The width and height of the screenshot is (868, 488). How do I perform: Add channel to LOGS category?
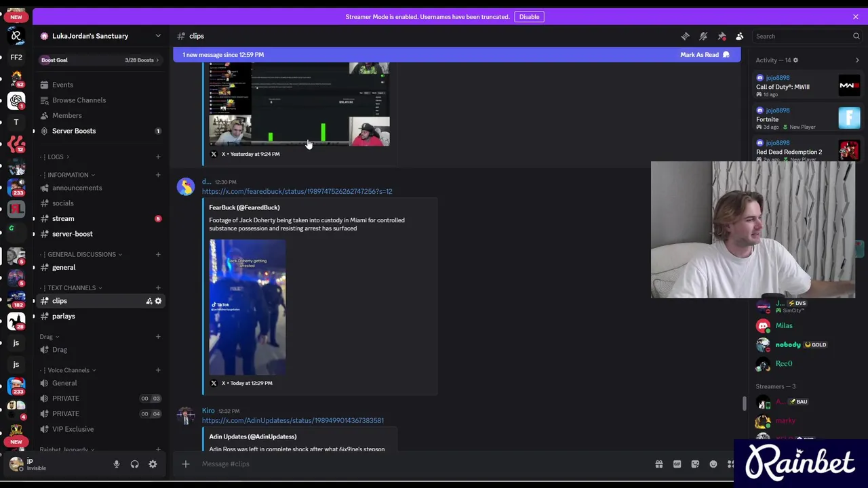[158, 157]
